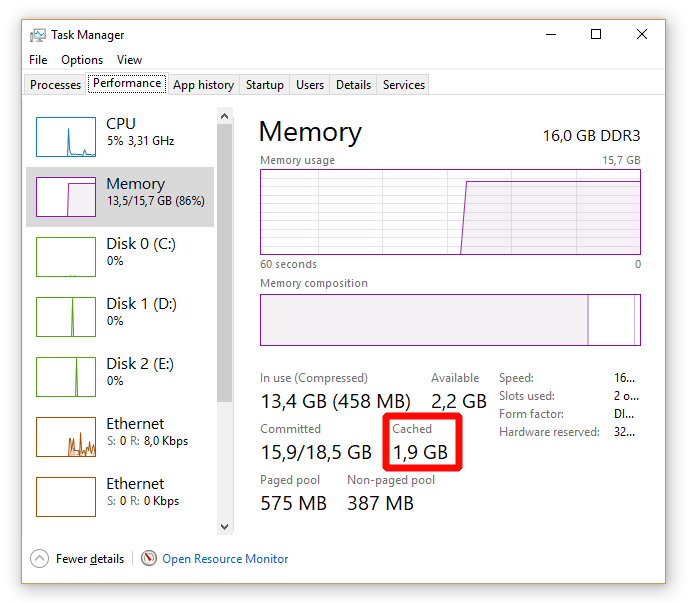Image resolution: width=689 pixels, height=602 pixels.
Task: Click the Committed value 15,9/18,5 GB
Action: click(x=316, y=452)
